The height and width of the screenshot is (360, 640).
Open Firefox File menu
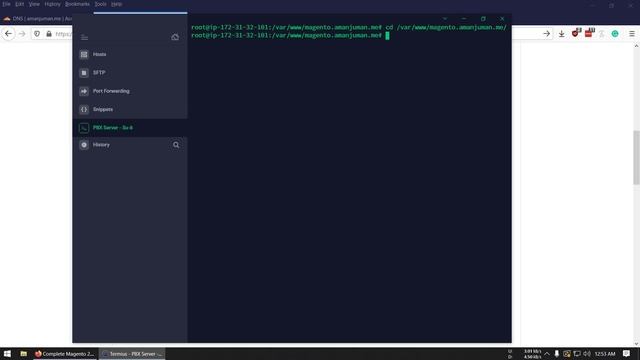point(7,4)
